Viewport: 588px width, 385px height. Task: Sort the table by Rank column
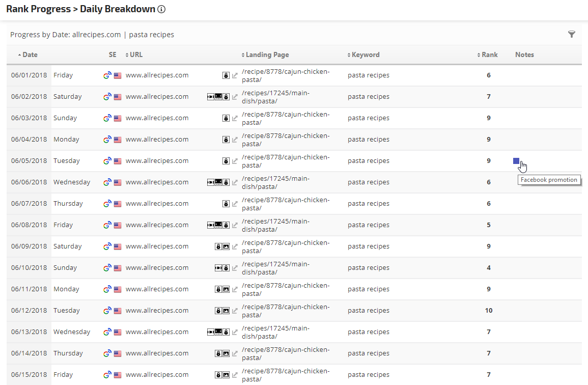pyautogui.click(x=489, y=54)
